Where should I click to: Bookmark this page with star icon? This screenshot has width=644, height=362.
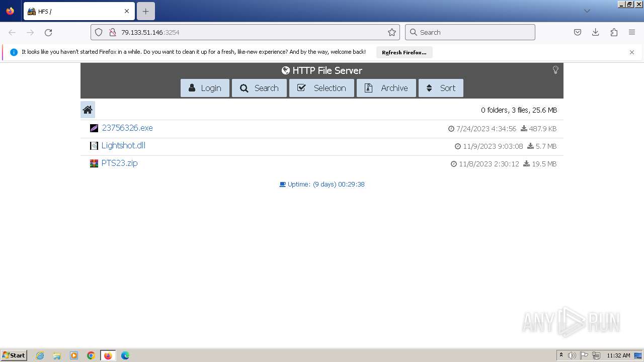(x=392, y=32)
